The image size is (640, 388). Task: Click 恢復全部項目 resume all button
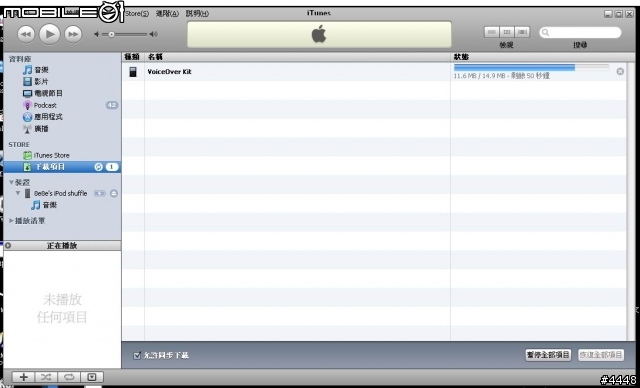point(601,355)
